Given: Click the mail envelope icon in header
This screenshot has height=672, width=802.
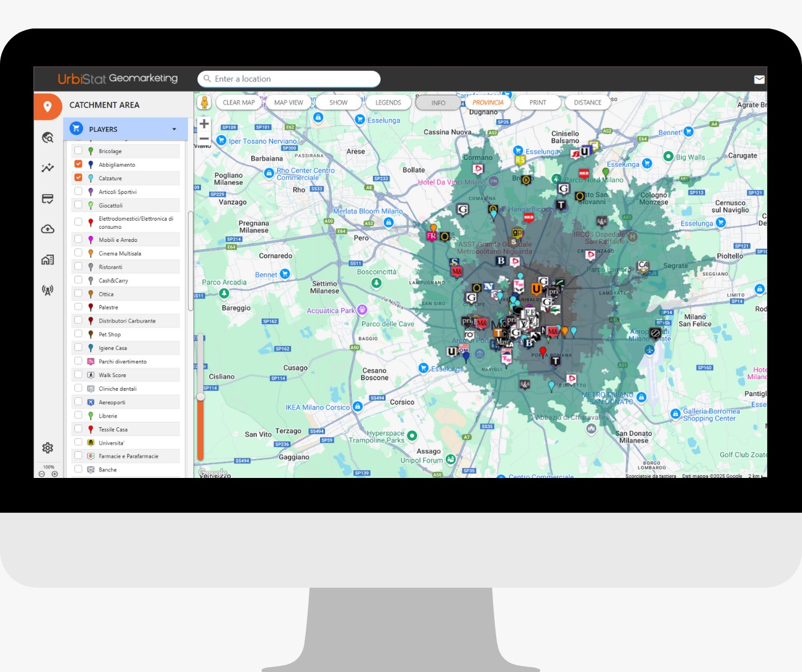Looking at the screenshot, I should click(x=759, y=79).
